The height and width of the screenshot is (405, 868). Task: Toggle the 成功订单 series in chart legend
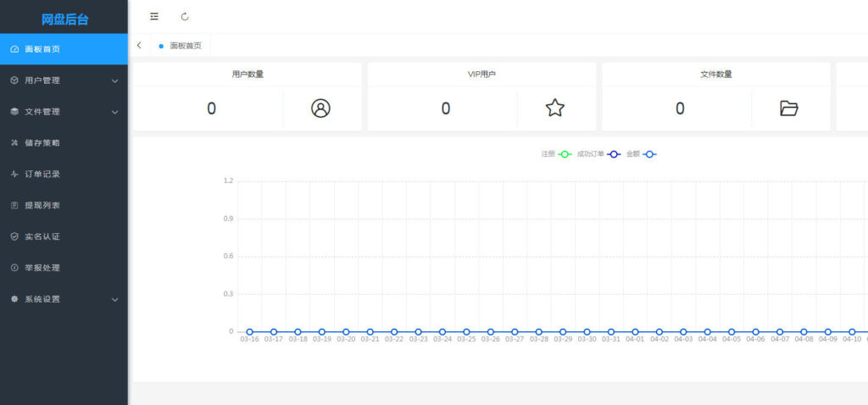(598, 154)
